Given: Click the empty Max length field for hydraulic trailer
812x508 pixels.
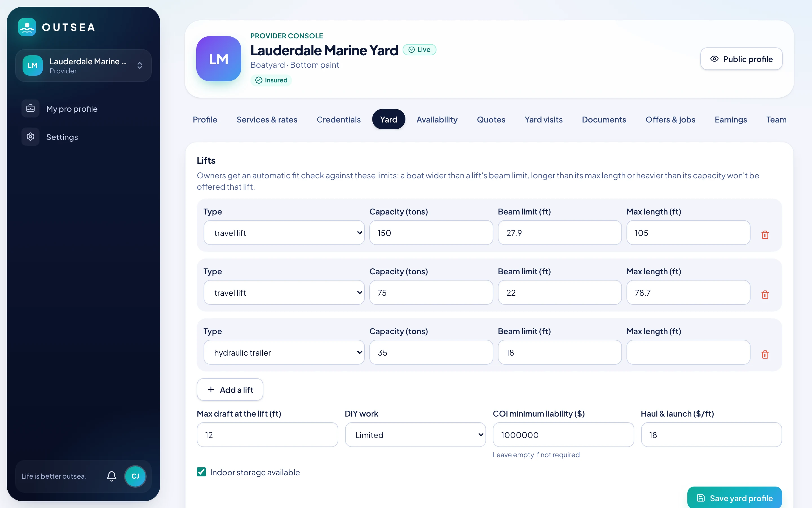Looking at the screenshot, I should pos(688,352).
